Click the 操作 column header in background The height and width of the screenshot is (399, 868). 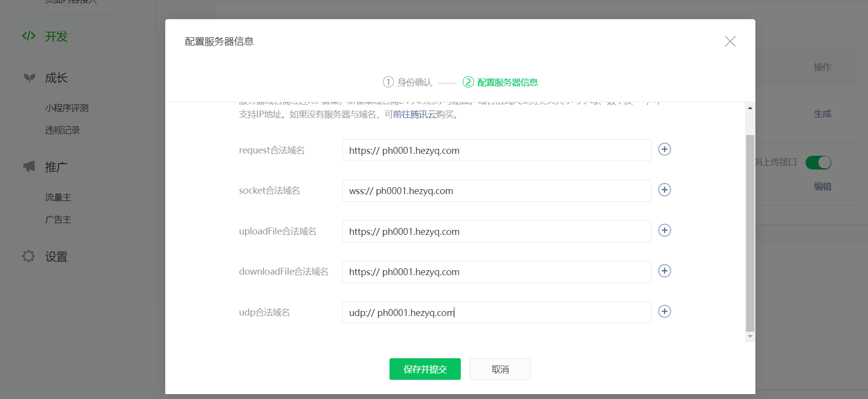pyautogui.click(x=822, y=67)
